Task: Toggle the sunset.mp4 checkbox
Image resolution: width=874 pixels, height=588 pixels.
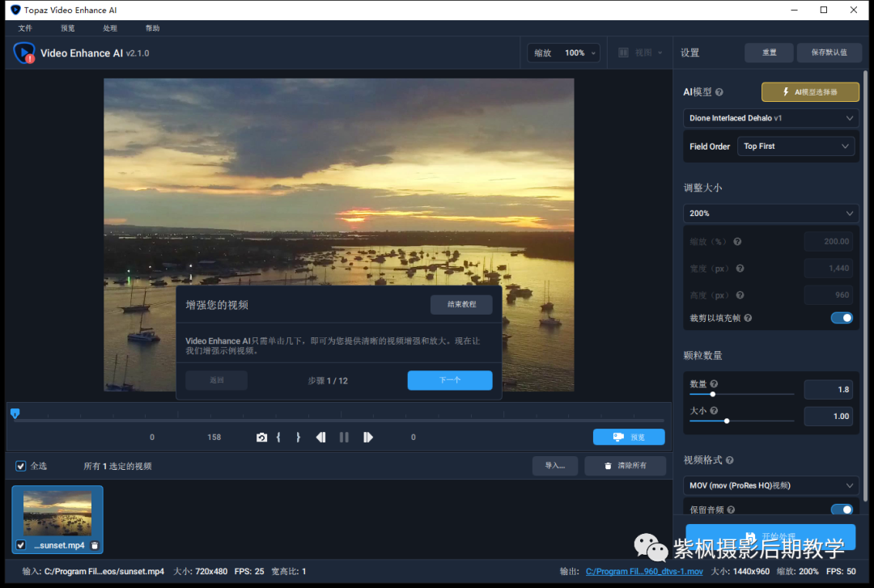Action: pos(20,545)
